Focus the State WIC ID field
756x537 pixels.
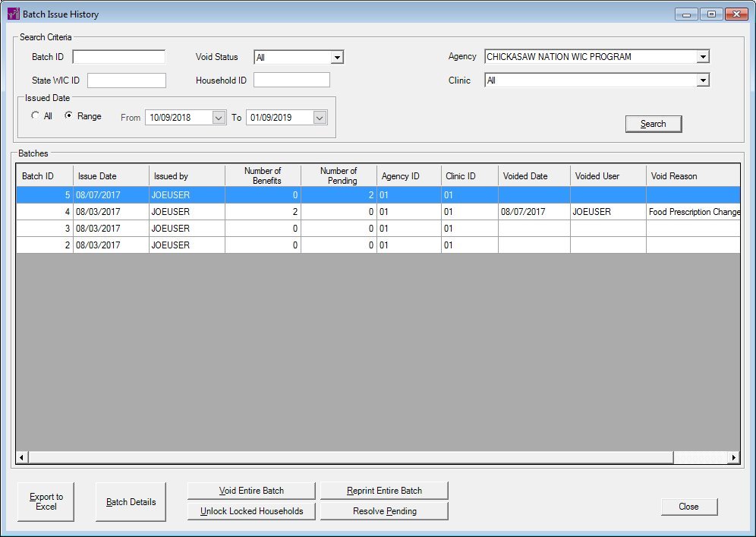pyautogui.click(x=127, y=81)
